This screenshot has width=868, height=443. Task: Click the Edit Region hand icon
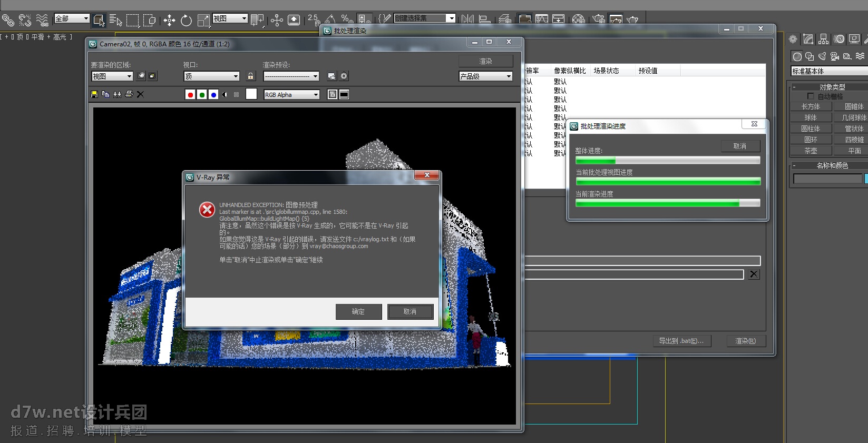141,76
